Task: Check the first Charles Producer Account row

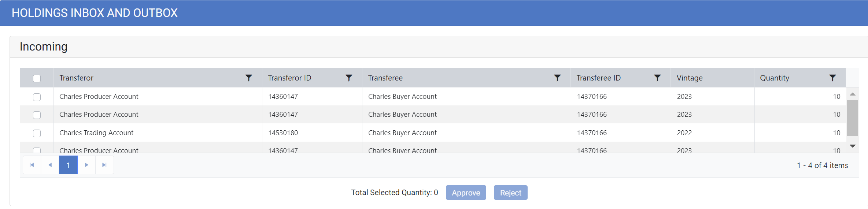Action: (x=37, y=97)
